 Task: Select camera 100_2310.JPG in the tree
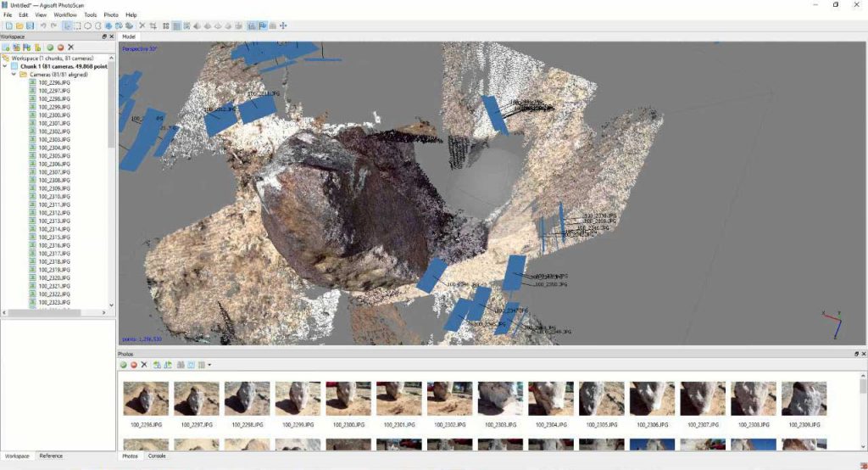[x=54, y=197]
